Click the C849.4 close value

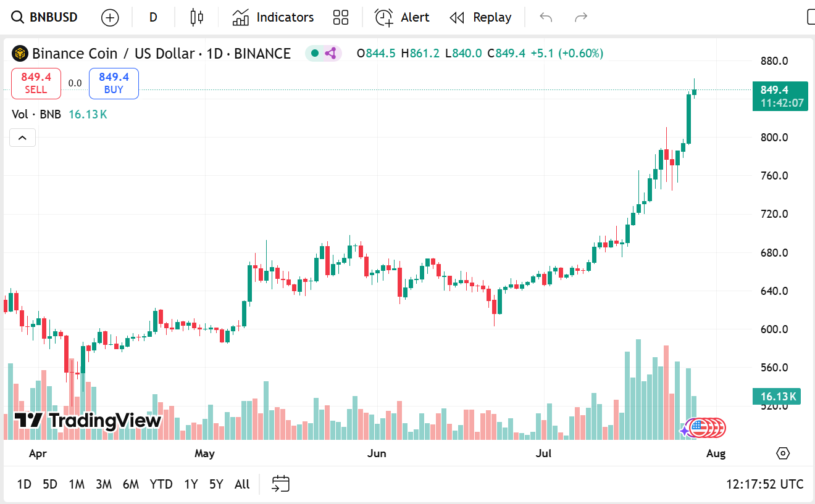506,54
